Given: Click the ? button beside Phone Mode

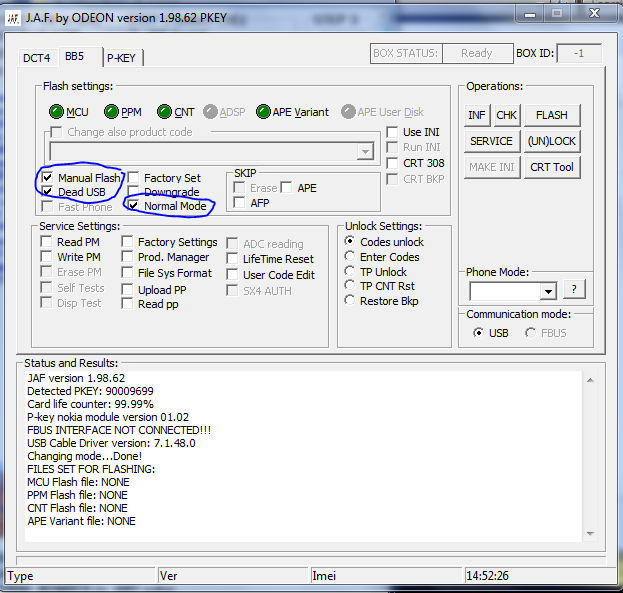Looking at the screenshot, I should (574, 289).
